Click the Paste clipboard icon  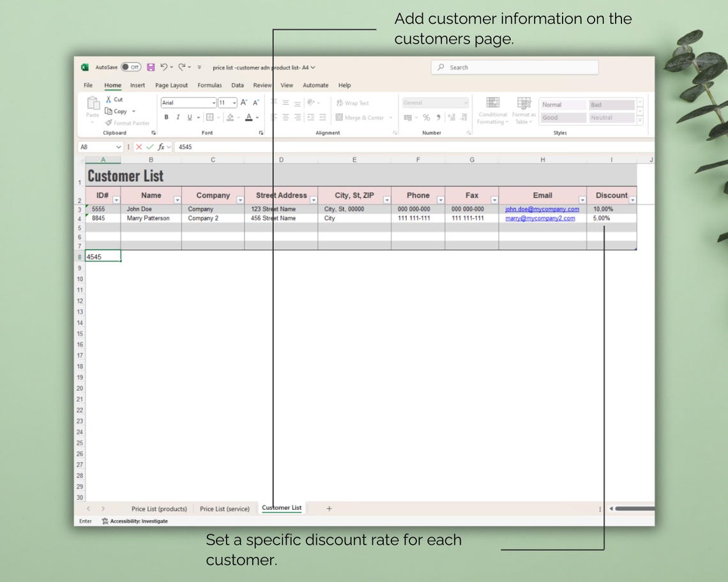93,103
